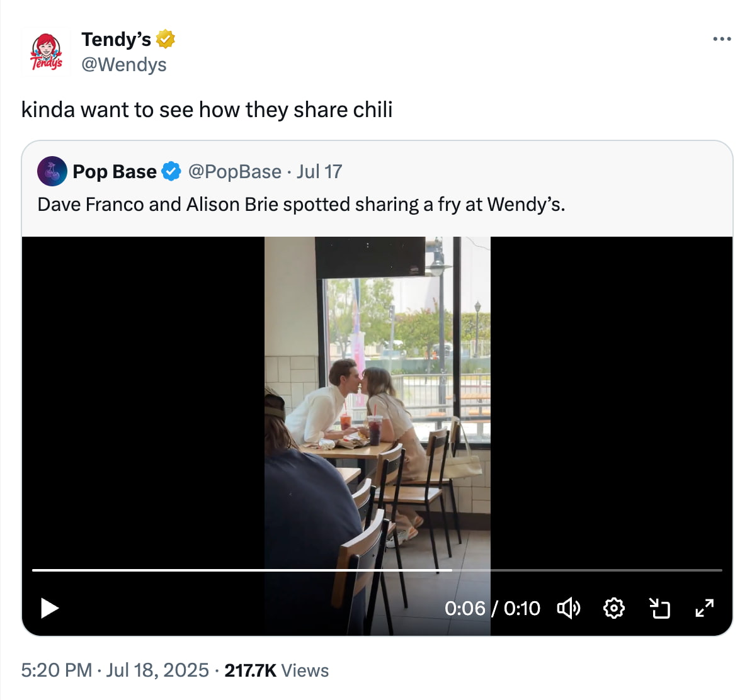Click the Wendy's profile avatar
Viewport: 752px width, 700px height.
pos(46,51)
